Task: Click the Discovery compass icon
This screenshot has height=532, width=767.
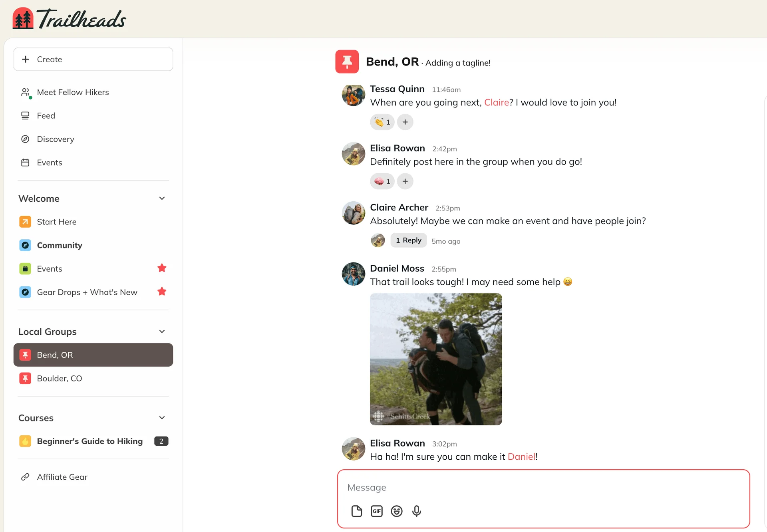Action: pos(25,139)
